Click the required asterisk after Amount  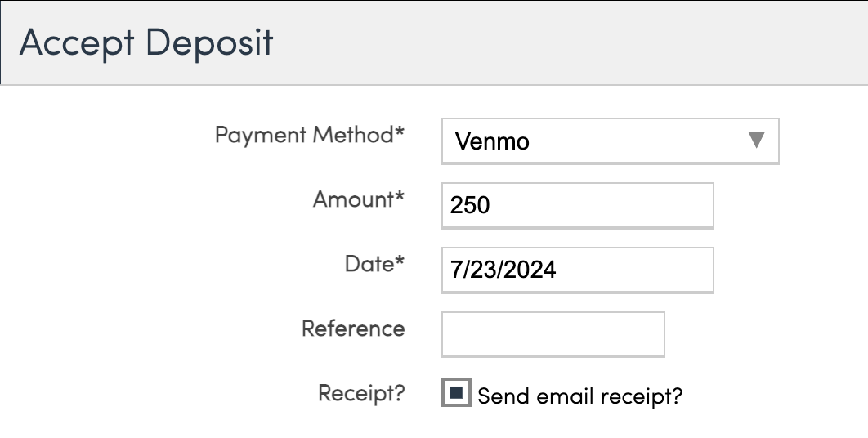point(400,197)
